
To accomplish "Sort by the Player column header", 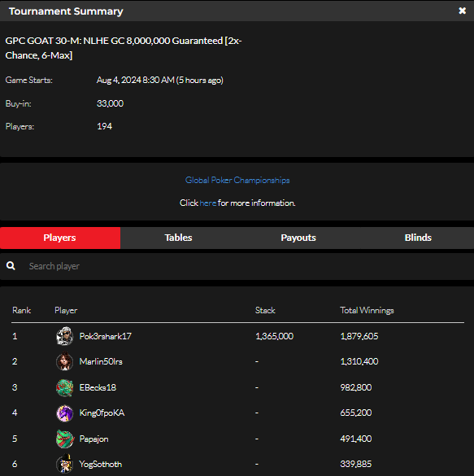I will pos(66,310).
